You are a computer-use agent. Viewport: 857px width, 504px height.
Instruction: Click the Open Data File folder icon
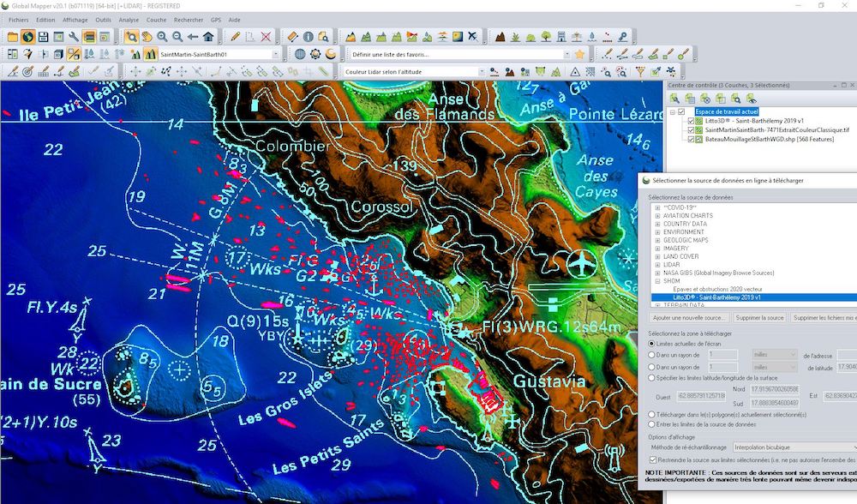[x=12, y=37]
